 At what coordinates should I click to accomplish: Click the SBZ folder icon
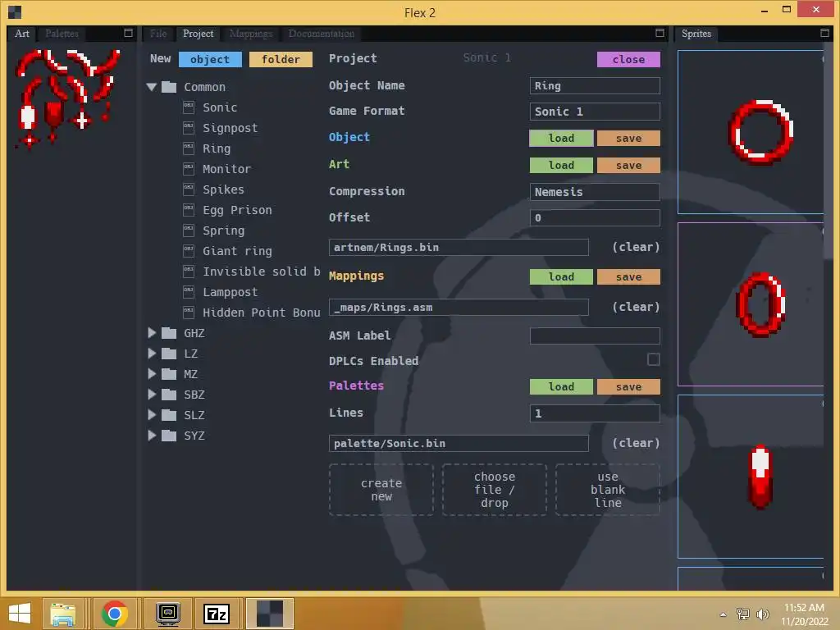coord(169,395)
